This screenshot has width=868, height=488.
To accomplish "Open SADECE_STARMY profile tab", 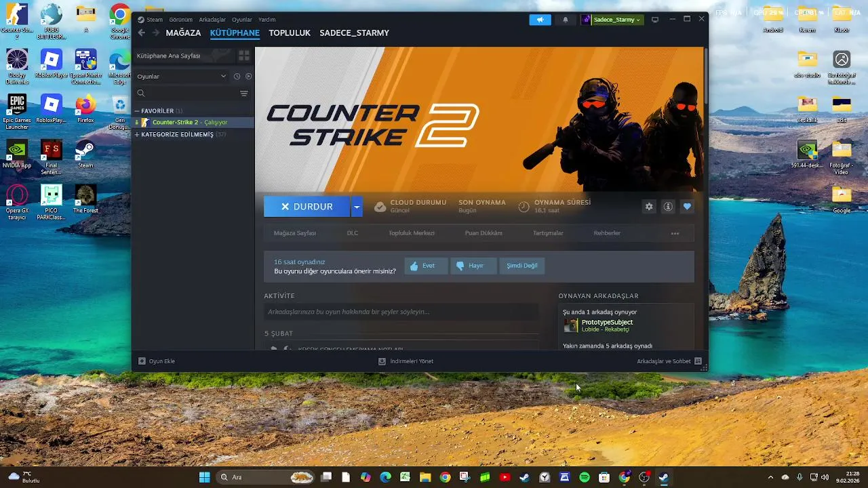I will (x=354, y=33).
